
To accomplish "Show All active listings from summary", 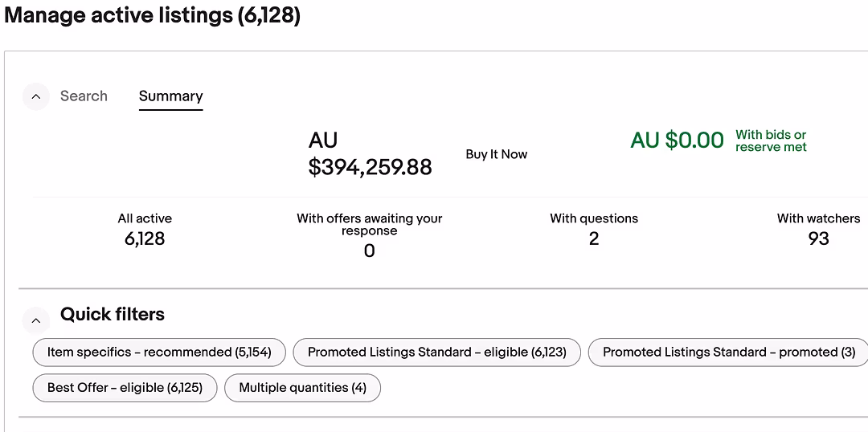I will tap(145, 229).
